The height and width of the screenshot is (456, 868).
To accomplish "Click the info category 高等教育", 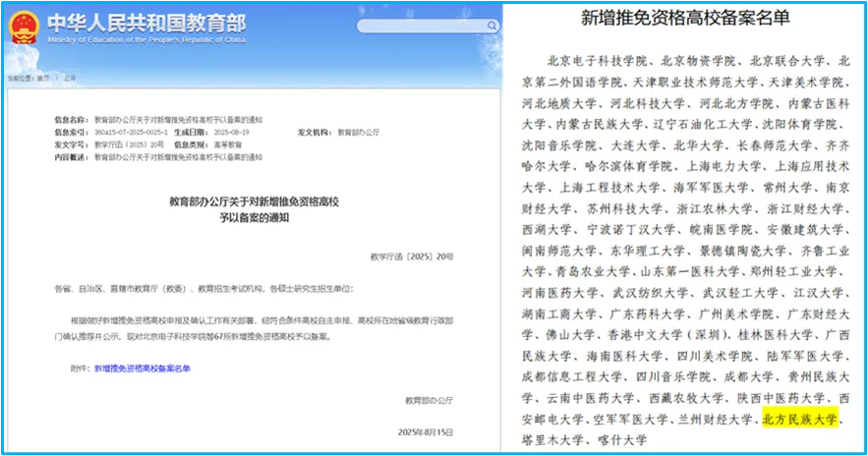I will click(x=228, y=145).
